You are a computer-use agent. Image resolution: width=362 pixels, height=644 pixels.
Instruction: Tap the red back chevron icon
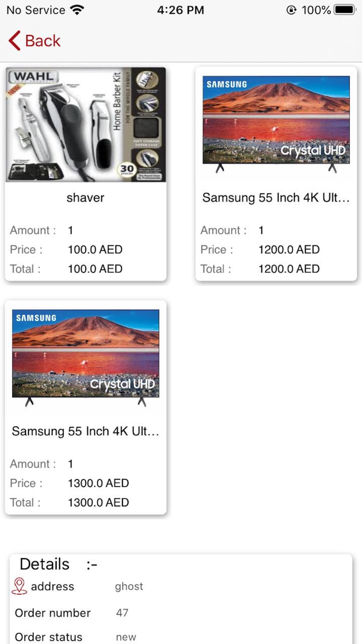click(14, 41)
